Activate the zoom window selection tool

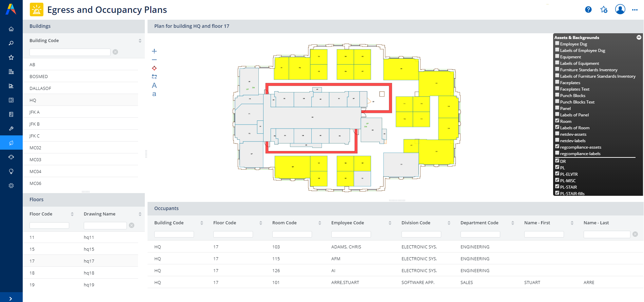(x=154, y=77)
